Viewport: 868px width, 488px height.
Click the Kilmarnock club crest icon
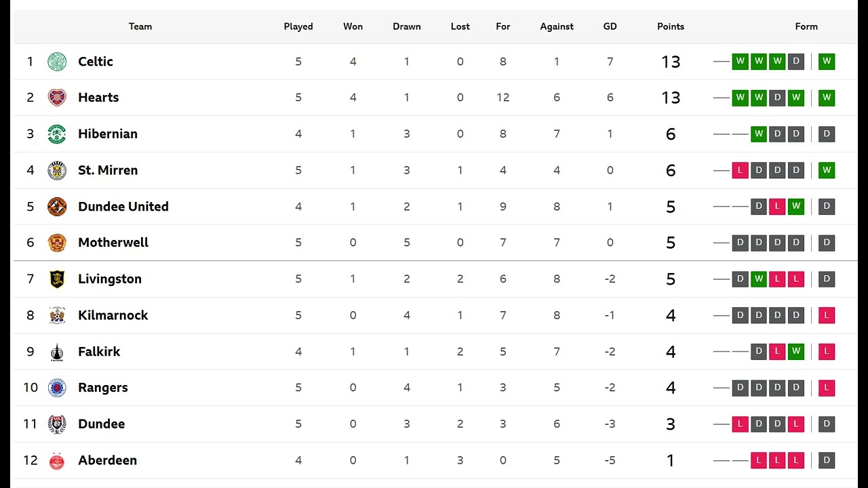pos(57,315)
